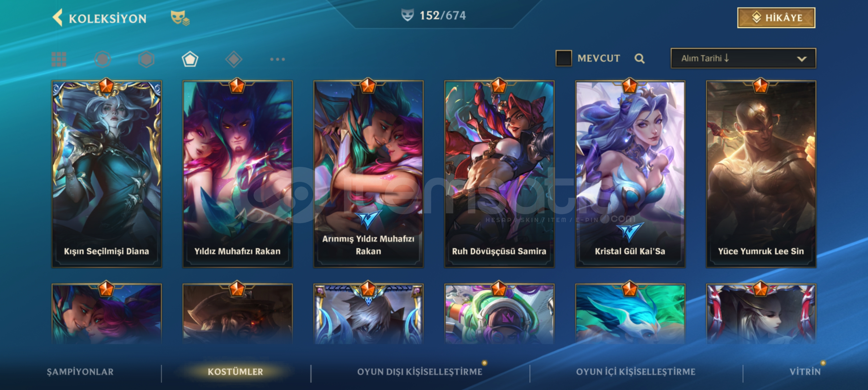The image size is (868, 390).
Task: Expand the Alım Tarihi sort dropdown
Action: [743, 58]
